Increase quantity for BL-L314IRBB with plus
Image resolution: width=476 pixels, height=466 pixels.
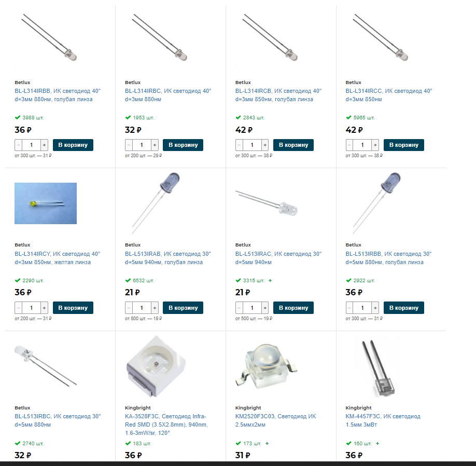pos(44,145)
